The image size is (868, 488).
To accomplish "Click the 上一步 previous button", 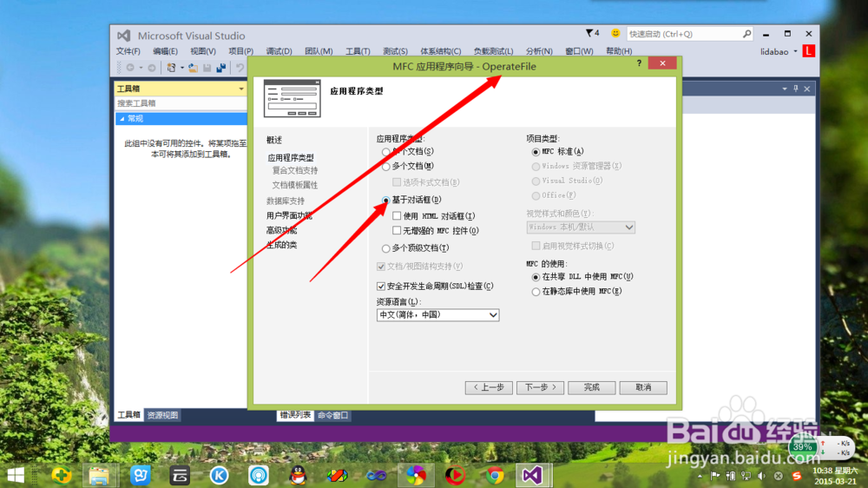I will click(x=489, y=387).
